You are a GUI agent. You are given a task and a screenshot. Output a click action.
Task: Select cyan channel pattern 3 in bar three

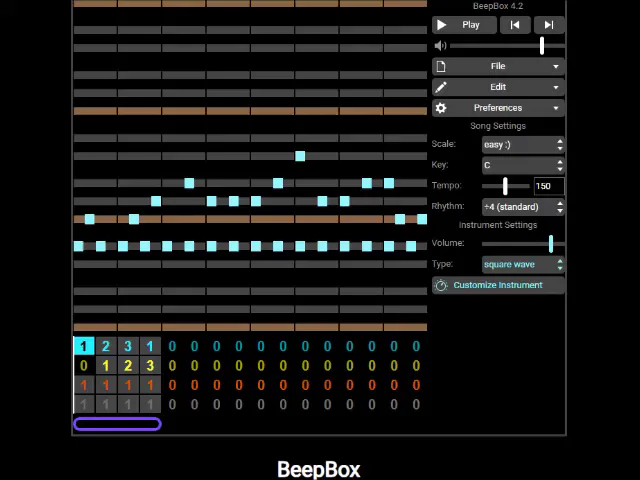[128, 346]
